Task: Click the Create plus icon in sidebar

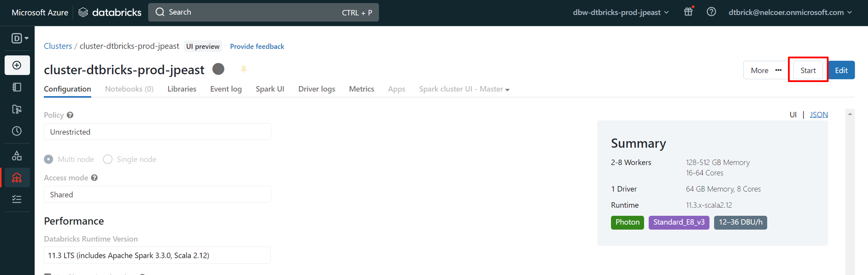Action: (17, 65)
